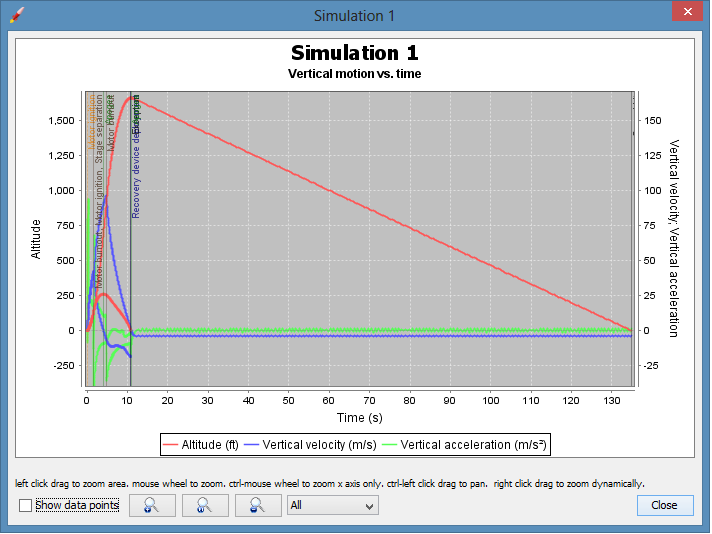Click the Vertical acceleration (m/s²) legend entry

point(465,445)
